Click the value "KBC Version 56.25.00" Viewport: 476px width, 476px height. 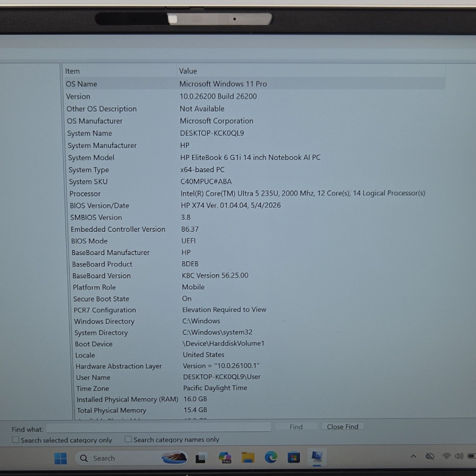(x=215, y=275)
